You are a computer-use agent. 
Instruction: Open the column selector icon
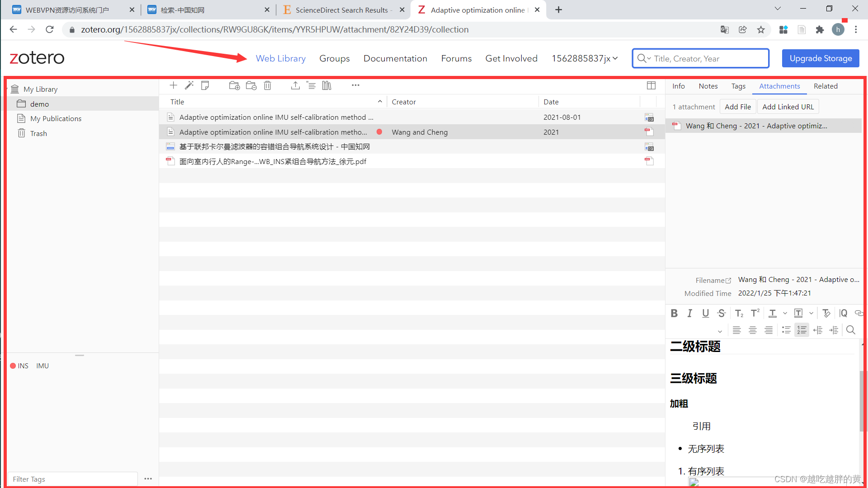(651, 85)
